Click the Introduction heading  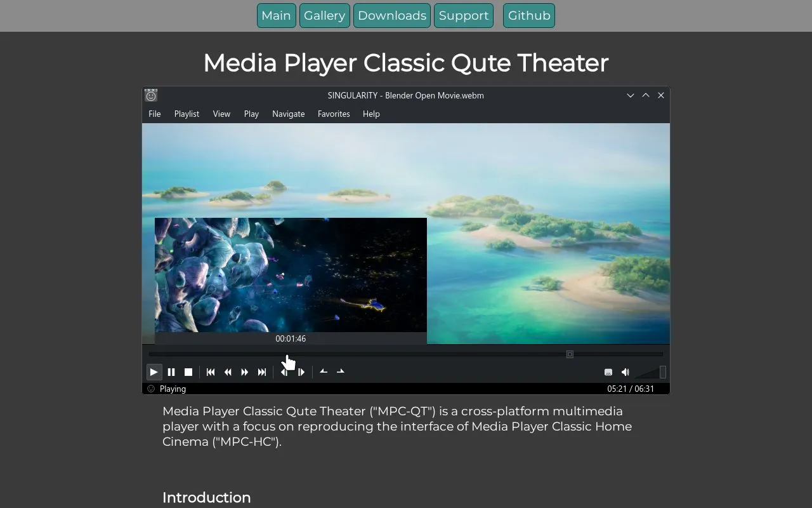click(207, 497)
